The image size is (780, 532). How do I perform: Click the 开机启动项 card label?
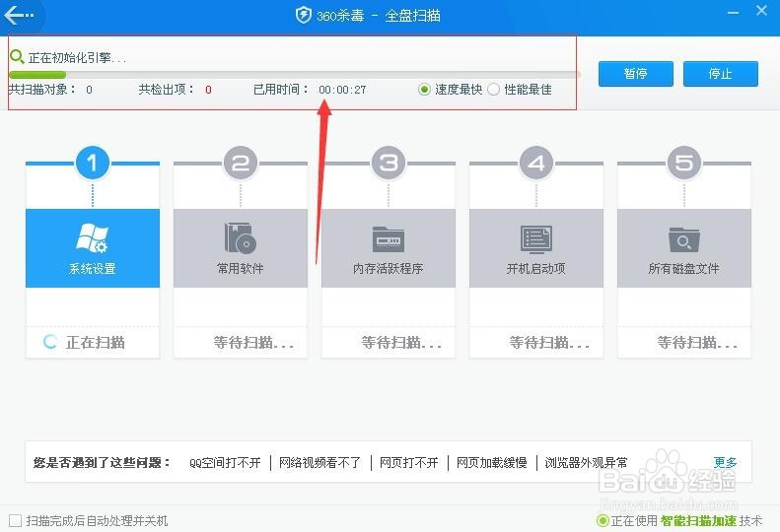pyautogui.click(x=536, y=269)
